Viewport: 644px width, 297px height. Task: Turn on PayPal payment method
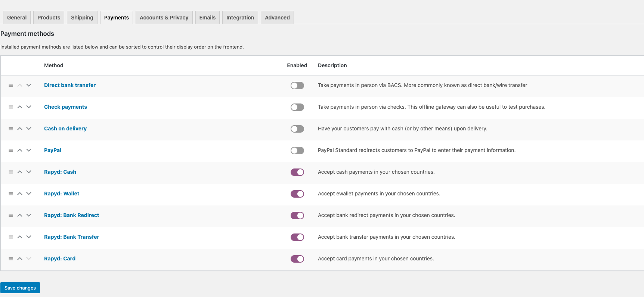297,151
